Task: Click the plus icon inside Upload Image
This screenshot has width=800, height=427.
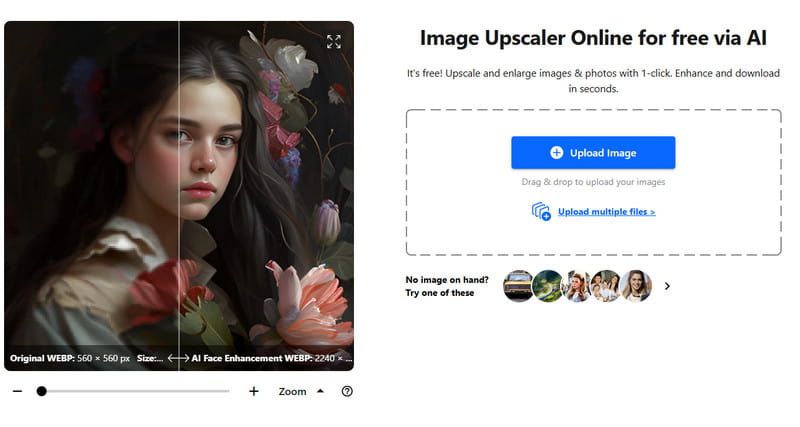Action: (x=557, y=153)
